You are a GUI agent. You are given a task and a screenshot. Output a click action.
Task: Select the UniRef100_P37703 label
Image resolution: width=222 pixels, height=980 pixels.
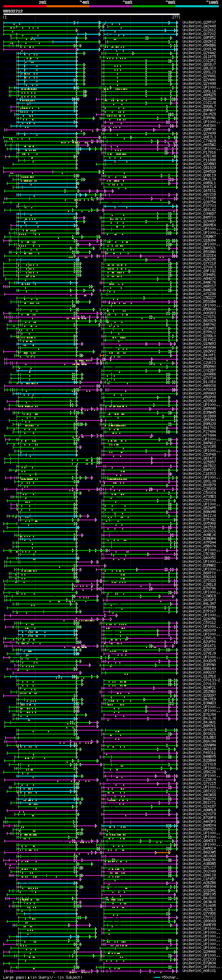(199, 206)
